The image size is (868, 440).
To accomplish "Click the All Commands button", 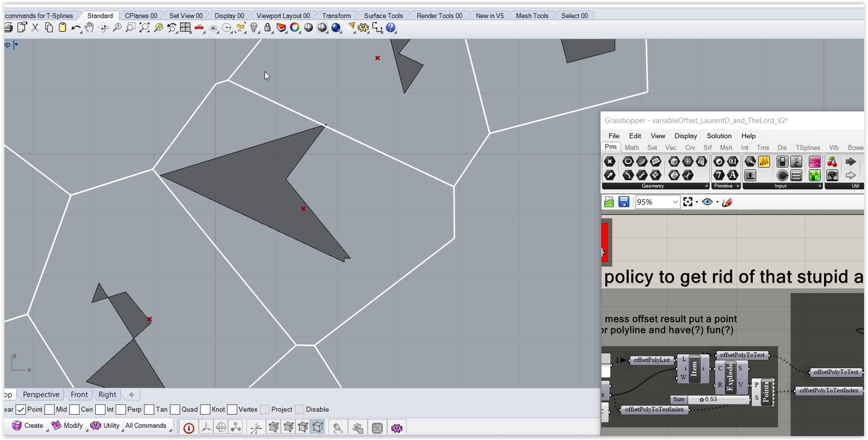I will click(x=145, y=426).
